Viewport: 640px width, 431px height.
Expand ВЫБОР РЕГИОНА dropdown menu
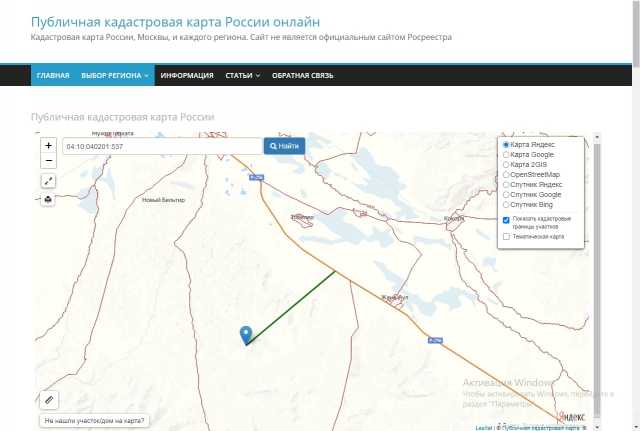115,76
